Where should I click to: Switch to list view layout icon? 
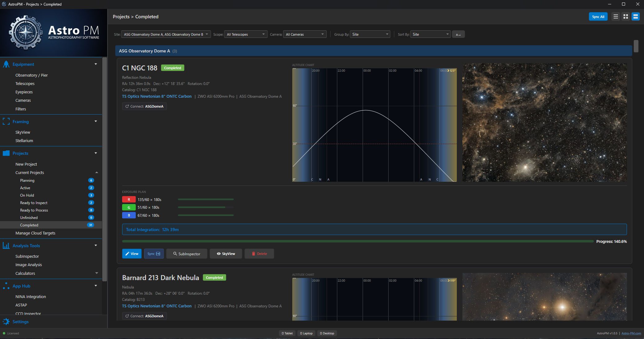[x=615, y=17]
